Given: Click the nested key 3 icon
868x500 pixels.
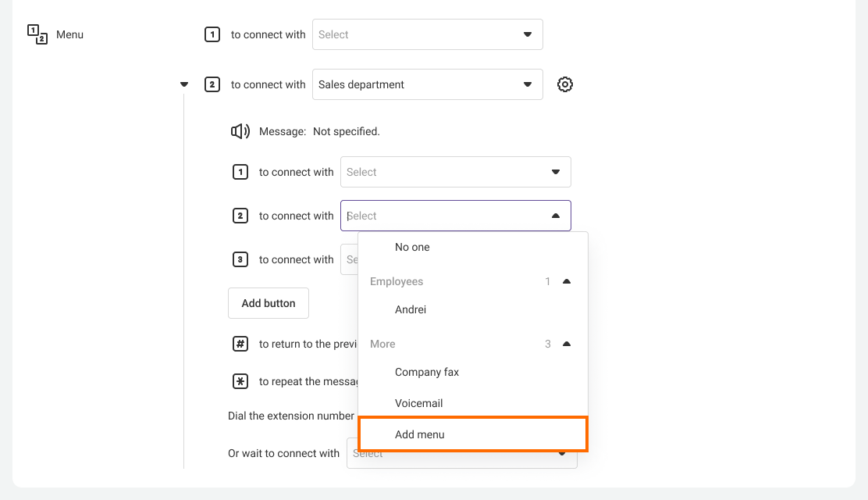Looking at the screenshot, I should [x=240, y=259].
